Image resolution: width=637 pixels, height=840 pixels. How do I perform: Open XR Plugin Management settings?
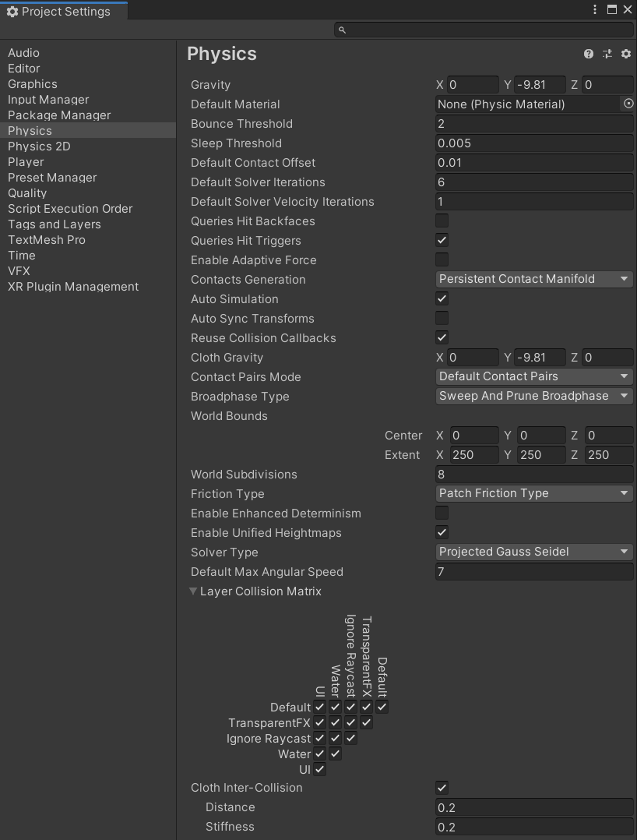pyautogui.click(x=72, y=286)
